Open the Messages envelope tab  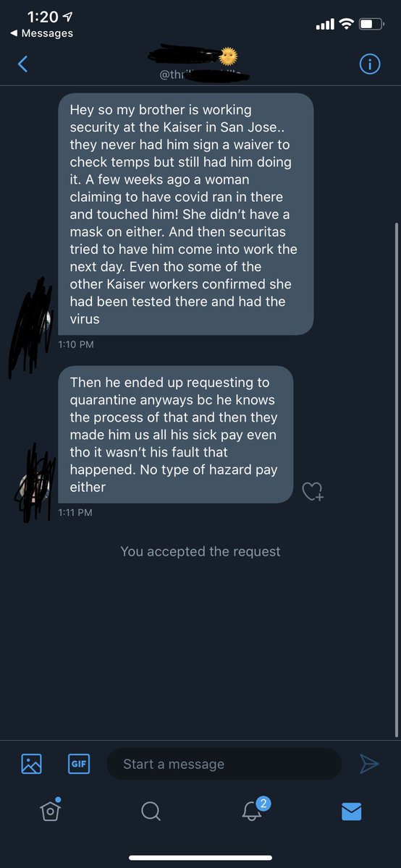click(x=351, y=812)
